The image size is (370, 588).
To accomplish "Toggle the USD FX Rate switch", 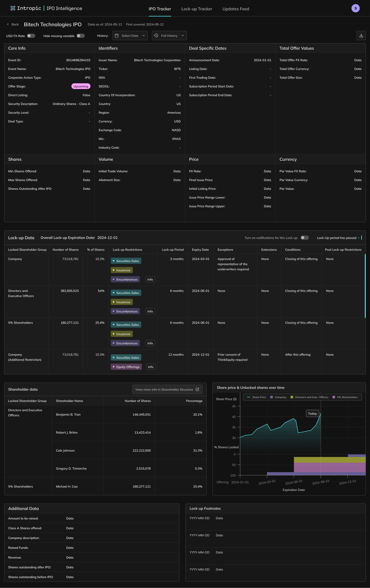I will (31, 36).
